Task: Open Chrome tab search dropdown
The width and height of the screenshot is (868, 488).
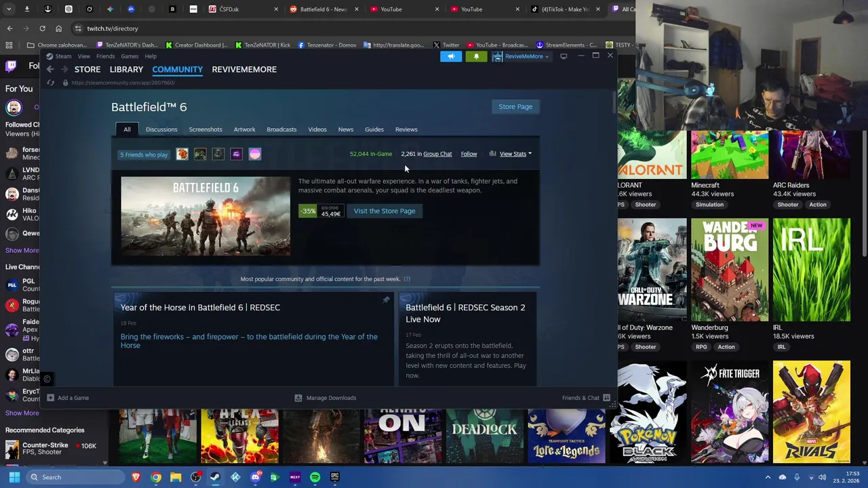Action: (8, 9)
